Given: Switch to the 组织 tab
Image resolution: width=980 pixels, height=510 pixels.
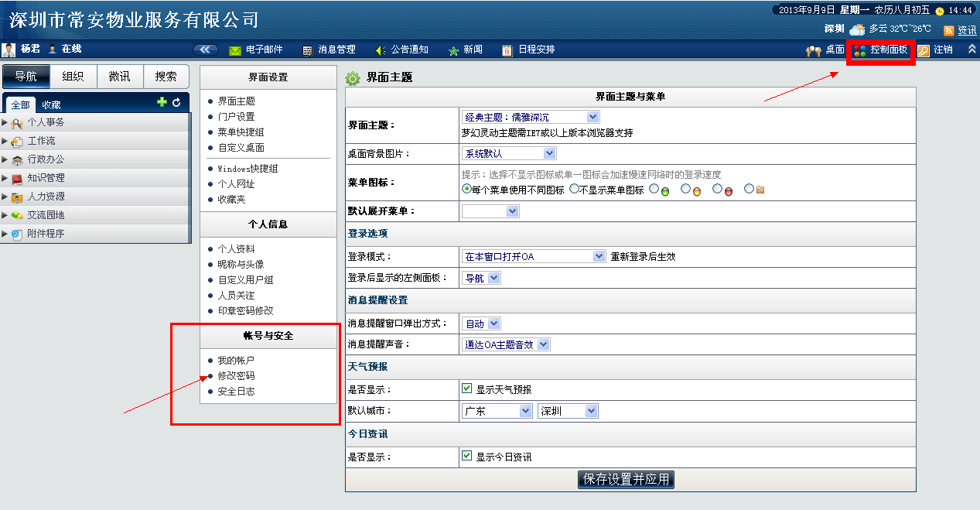Looking at the screenshot, I should click(73, 76).
